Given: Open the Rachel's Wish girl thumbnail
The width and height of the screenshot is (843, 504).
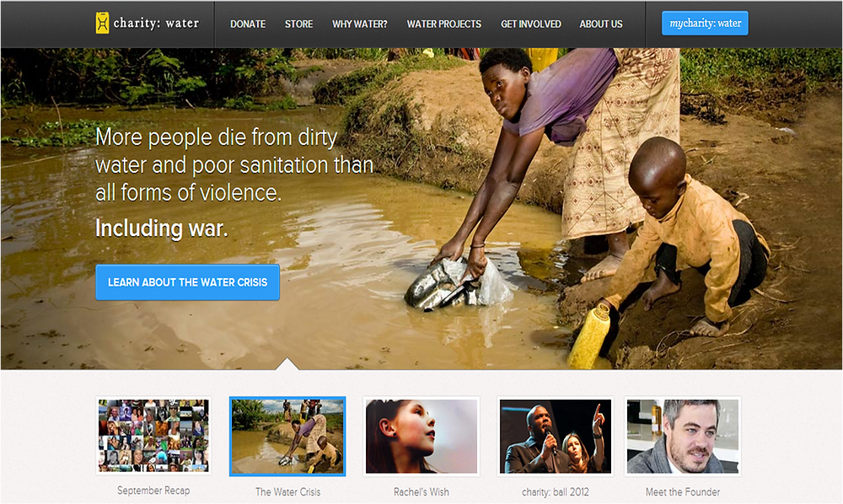Looking at the screenshot, I should [x=421, y=437].
